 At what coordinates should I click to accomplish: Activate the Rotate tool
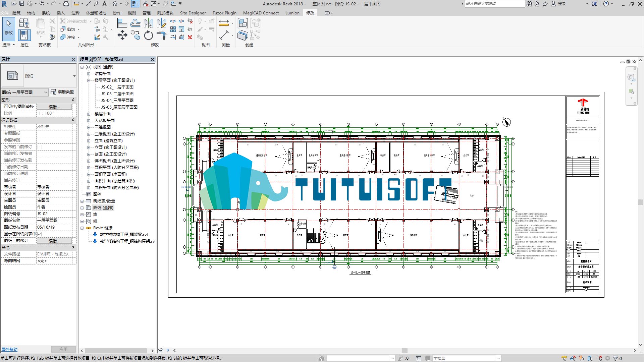click(x=148, y=35)
